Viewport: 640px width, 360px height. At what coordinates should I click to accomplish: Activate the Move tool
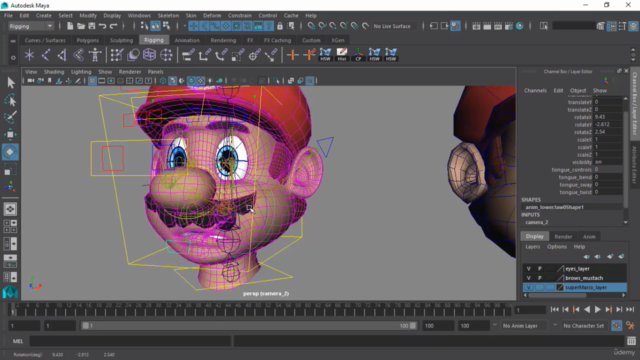click(x=10, y=134)
